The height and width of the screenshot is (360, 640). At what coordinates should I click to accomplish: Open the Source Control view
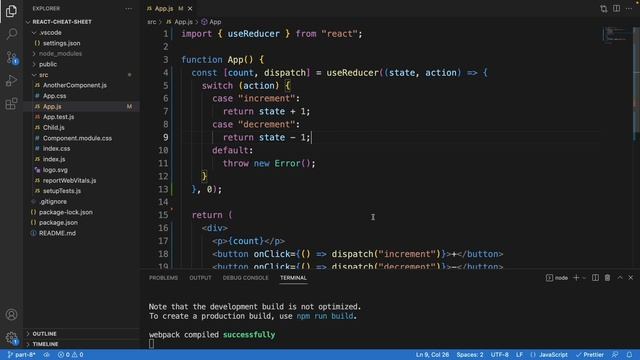click(x=11, y=57)
